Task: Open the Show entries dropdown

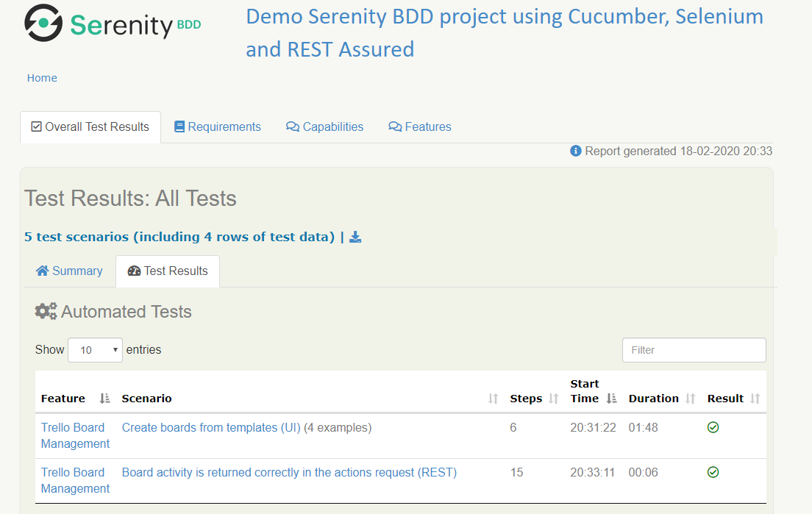Action: click(x=95, y=349)
